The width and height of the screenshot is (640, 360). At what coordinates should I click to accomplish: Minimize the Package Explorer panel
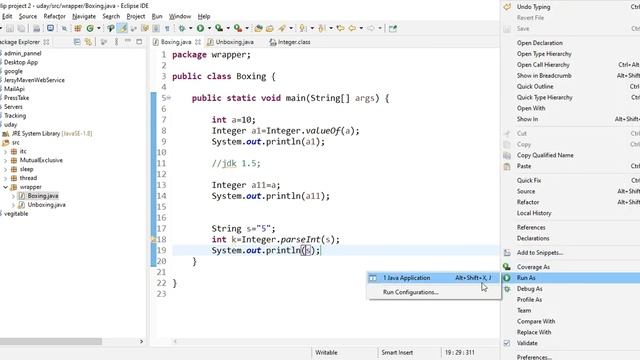(x=128, y=42)
